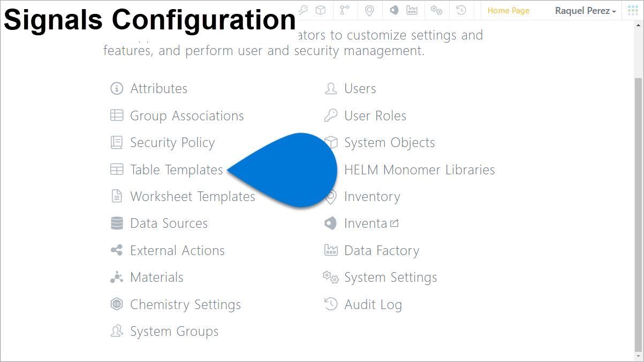
Task: Click the Chemistry Settings hexagon icon
Action: 117,304
